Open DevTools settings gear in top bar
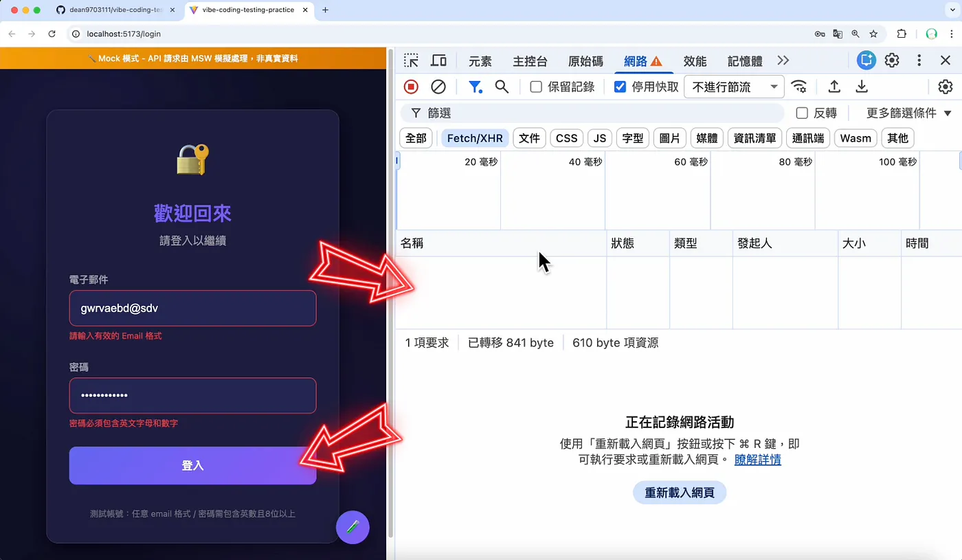The height and width of the screenshot is (560, 962). click(892, 60)
